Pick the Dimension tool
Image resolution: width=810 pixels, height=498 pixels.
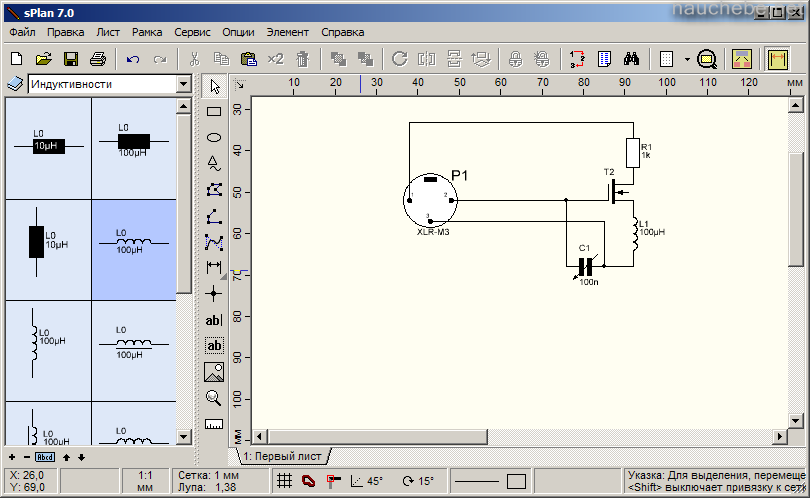pos(213,268)
